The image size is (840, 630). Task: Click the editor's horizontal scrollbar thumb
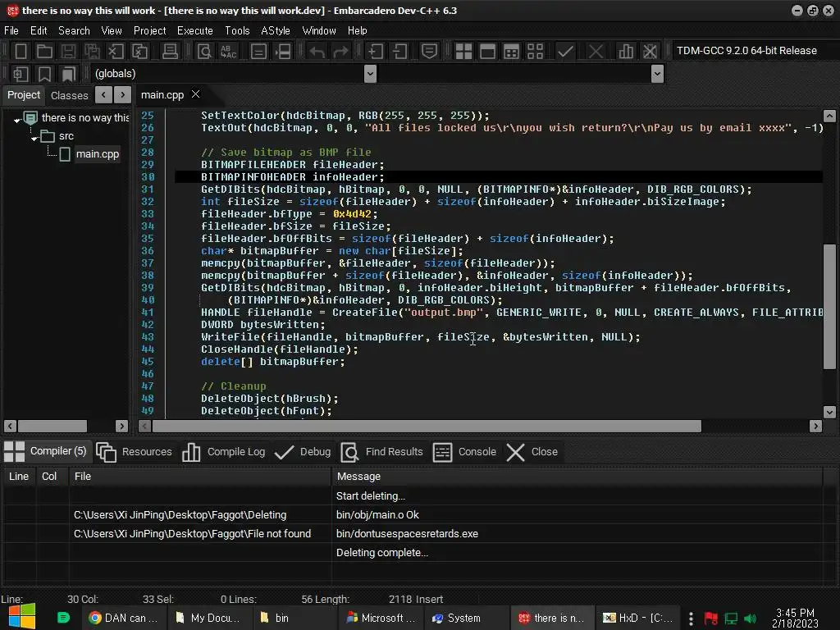pyautogui.click(x=427, y=426)
